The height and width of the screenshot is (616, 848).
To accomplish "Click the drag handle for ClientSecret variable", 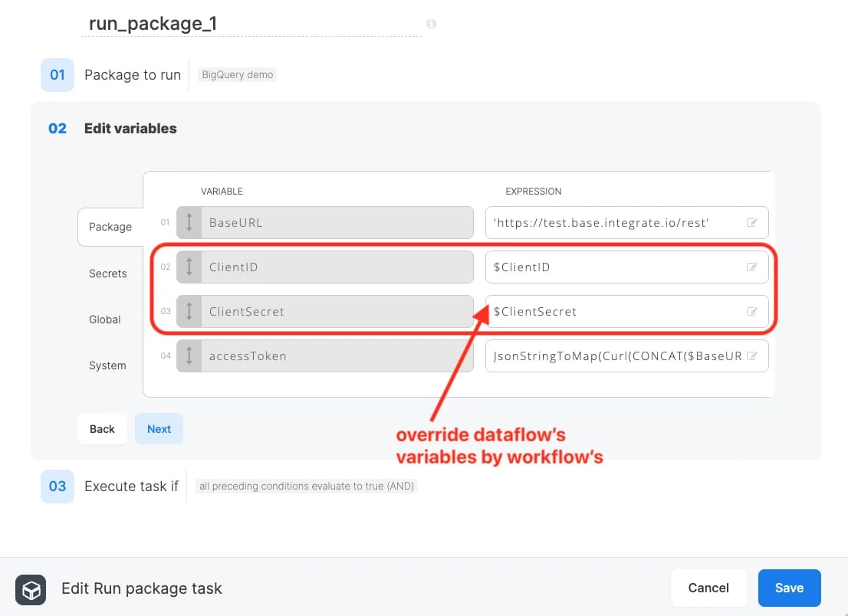I will [189, 311].
